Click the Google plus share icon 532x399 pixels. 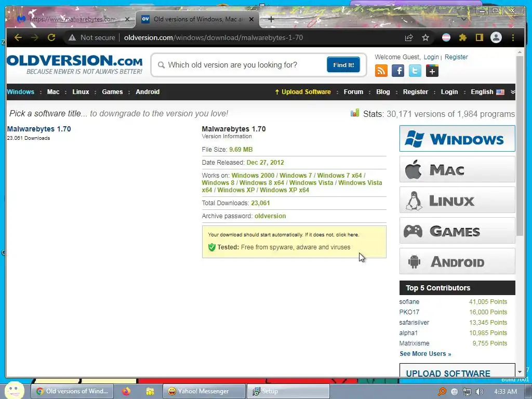[432, 71]
